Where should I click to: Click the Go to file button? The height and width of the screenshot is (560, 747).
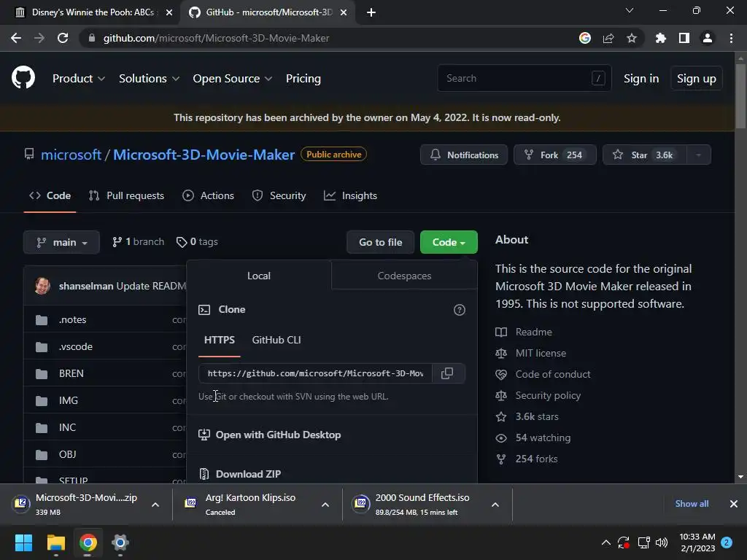pos(381,242)
